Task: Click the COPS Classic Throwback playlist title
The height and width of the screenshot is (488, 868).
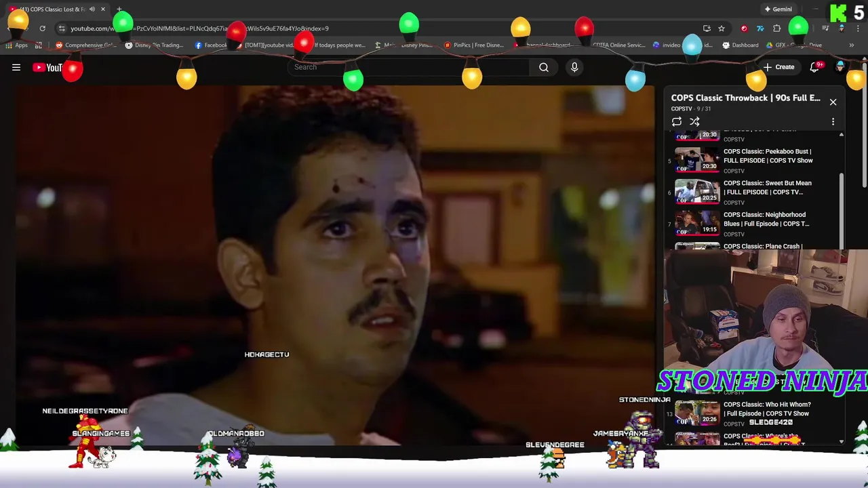Action: [745, 98]
